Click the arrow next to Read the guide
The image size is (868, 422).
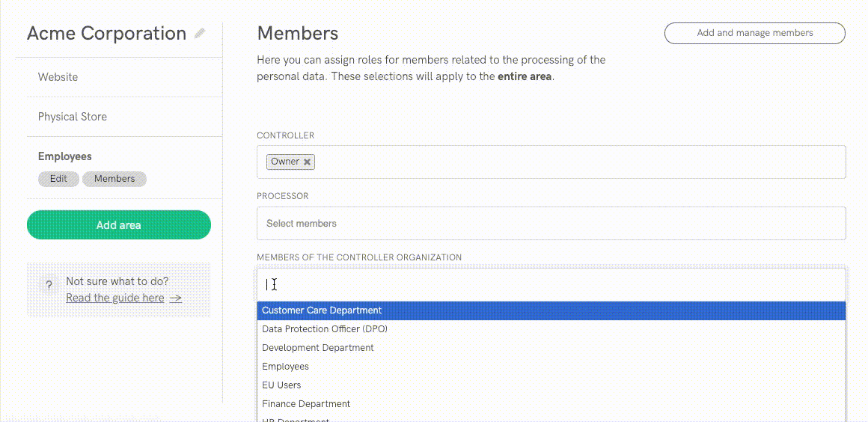[x=176, y=298]
